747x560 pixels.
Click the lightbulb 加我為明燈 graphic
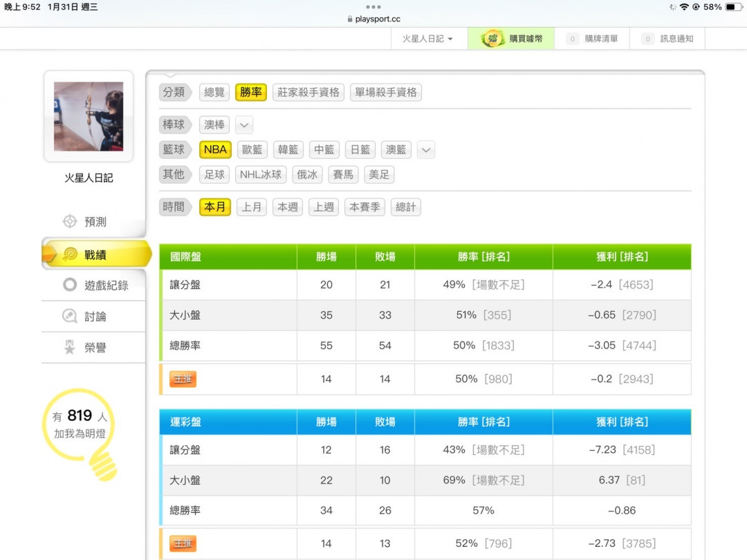tap(80, 434)
